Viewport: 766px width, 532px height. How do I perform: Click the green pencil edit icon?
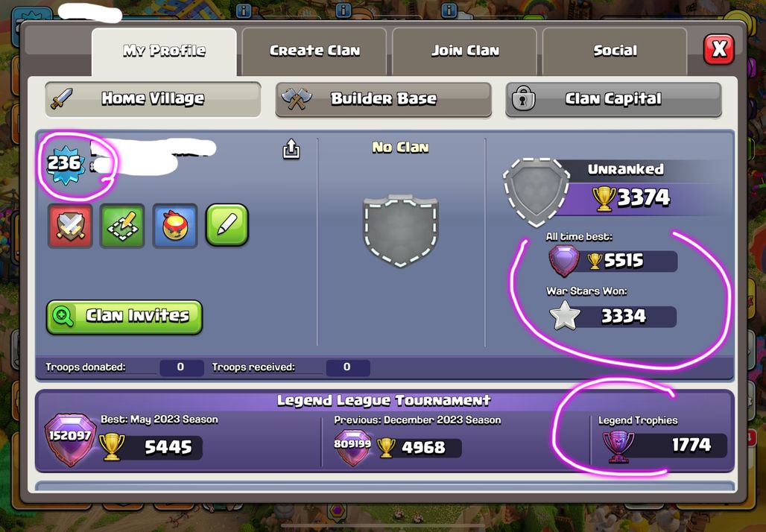tap(227, 225)
